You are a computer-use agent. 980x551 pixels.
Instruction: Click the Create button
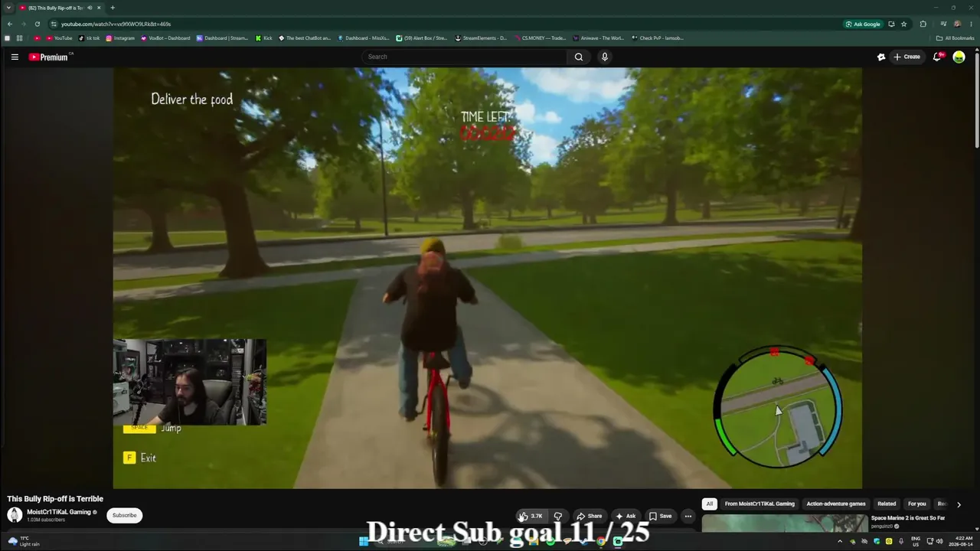[x=906, y=57]
